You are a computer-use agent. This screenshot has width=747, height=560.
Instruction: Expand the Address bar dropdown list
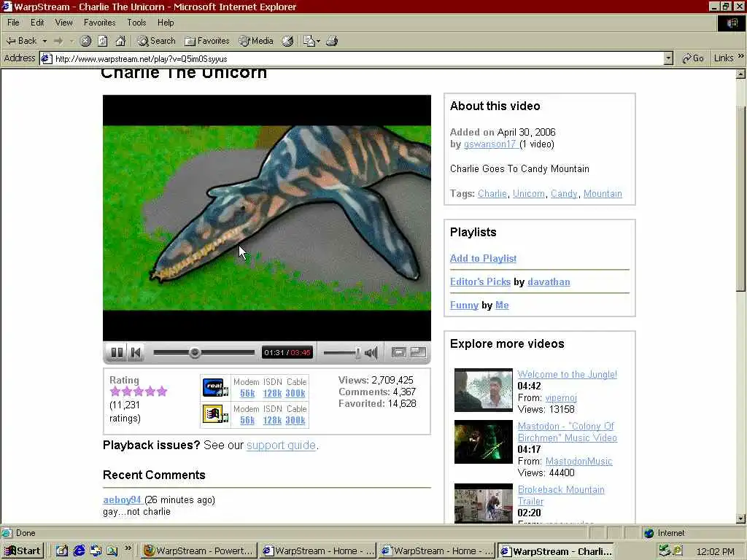point(668,58)
